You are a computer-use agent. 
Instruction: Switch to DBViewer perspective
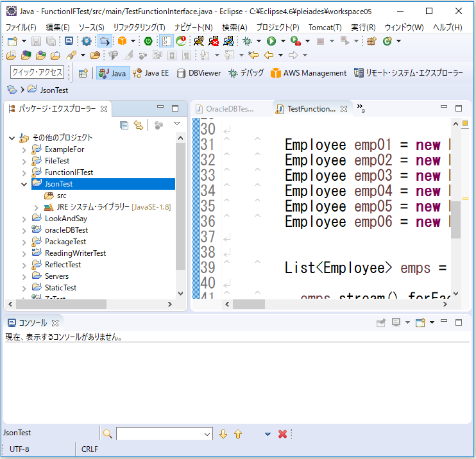[199, 73]
